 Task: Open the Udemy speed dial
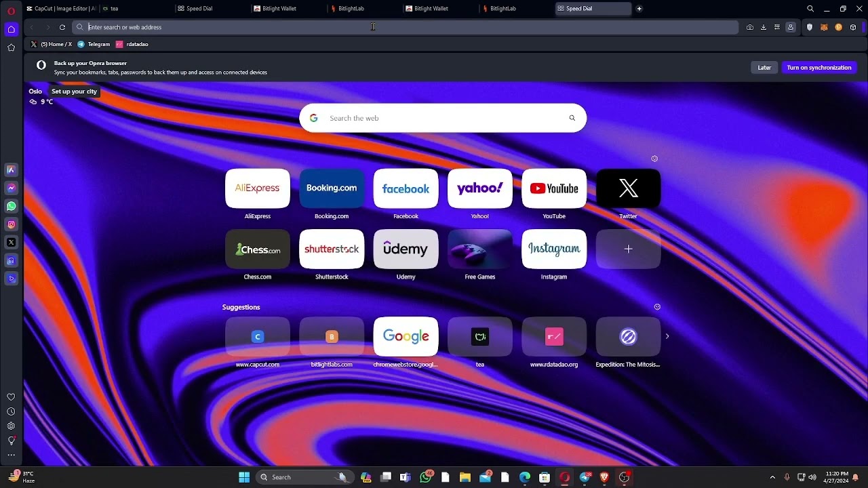pyautogui.click(x=406, y=249)
